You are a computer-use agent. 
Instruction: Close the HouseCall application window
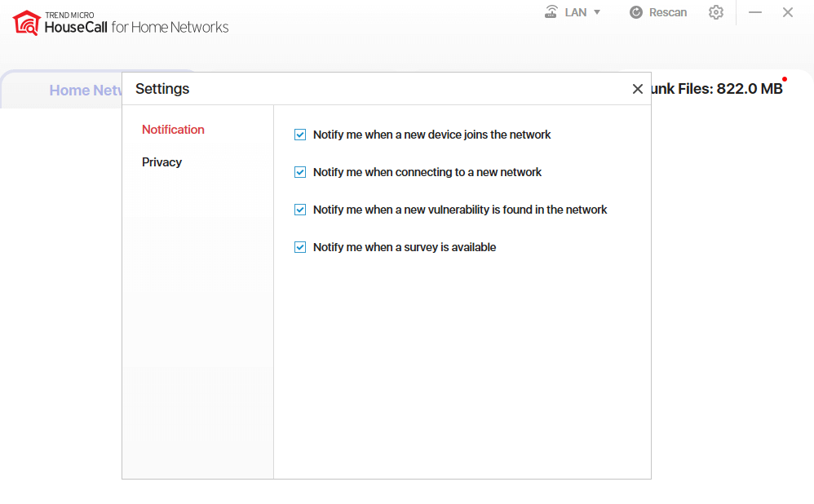pos(788,12)
